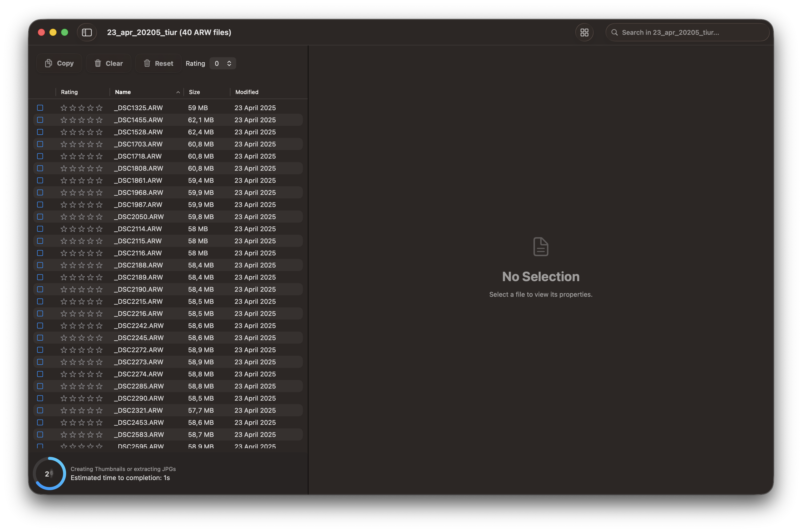Open the view layout picker icon
The image size is (802, 532).
(584, 32)
